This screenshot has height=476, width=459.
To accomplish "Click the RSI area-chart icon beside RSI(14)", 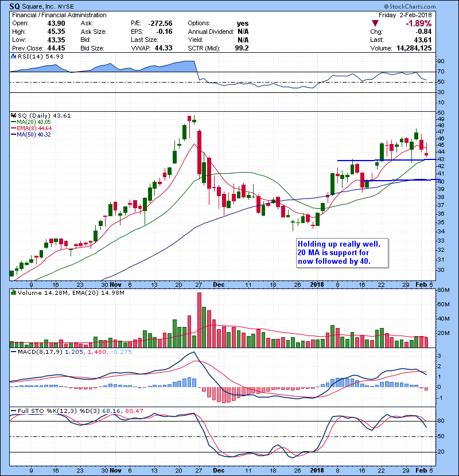I will tap(13, 56).
